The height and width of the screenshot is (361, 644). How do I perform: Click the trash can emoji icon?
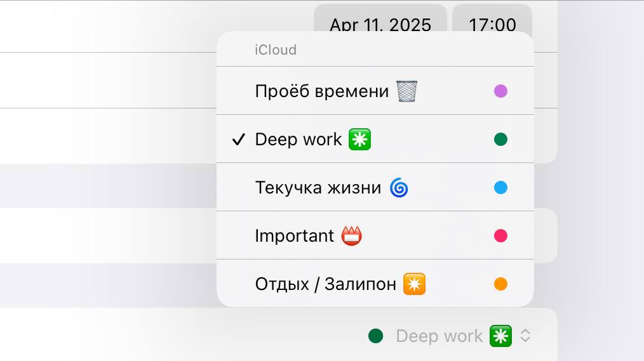[407, 91]
